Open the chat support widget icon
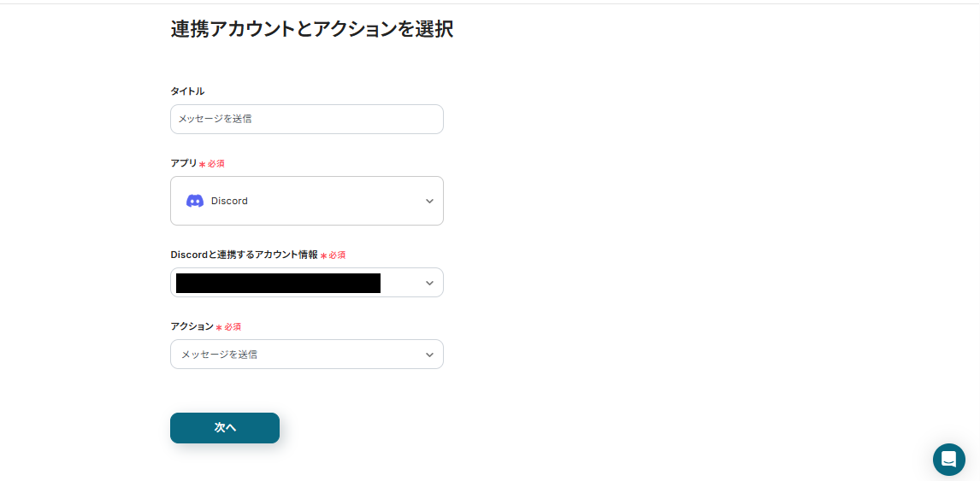980x481 pixels. (948, 460)
